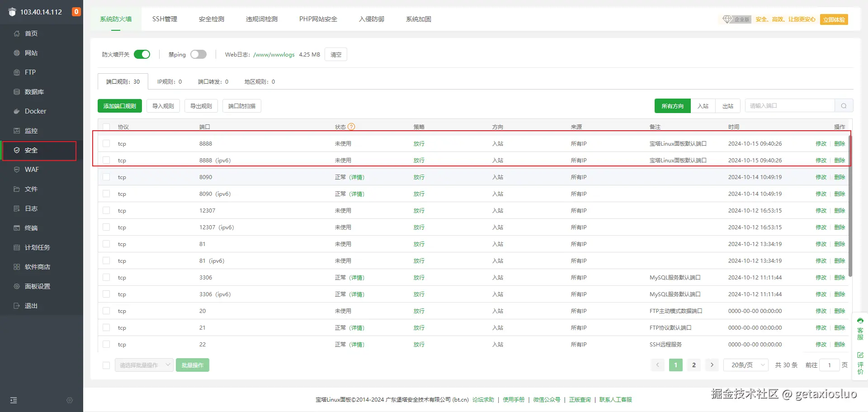Click the 面板设置 gear icon
The image size is (868, 412).
(17, 286)
